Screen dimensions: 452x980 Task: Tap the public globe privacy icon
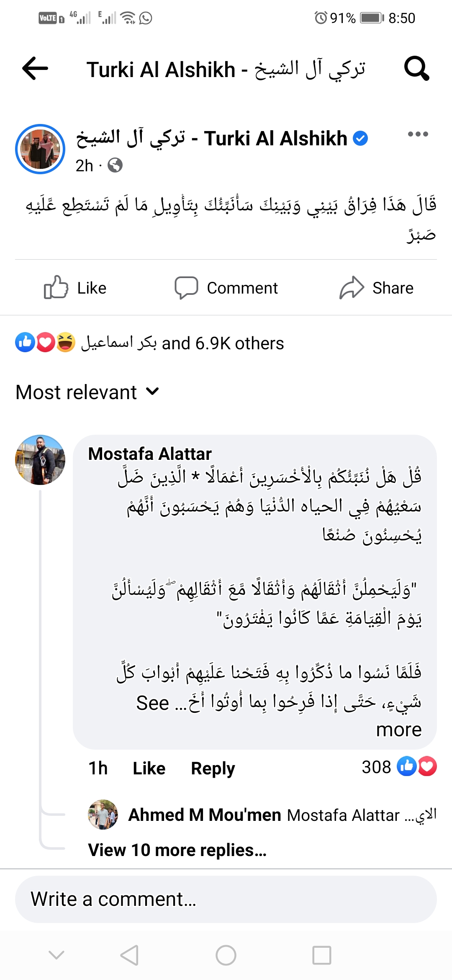tap(115, 165)
